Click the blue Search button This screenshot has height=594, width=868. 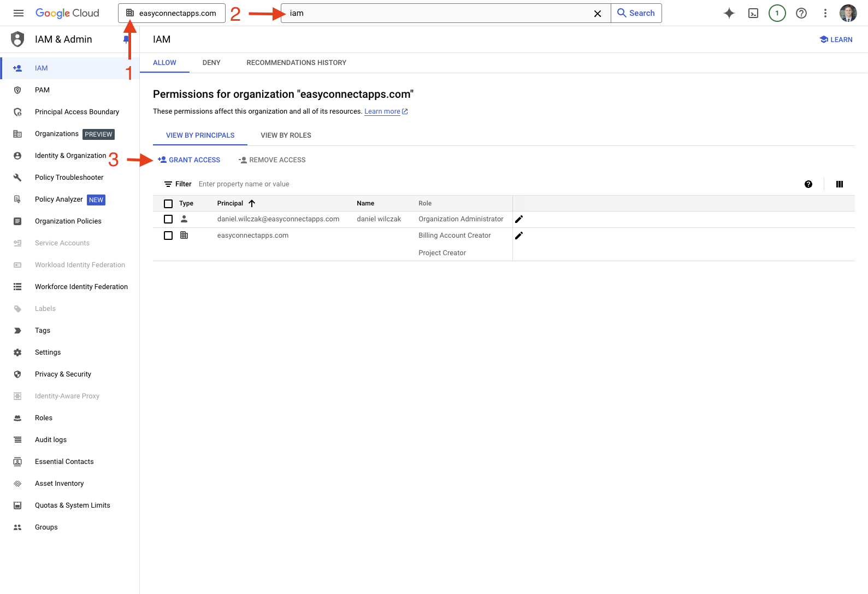coord(636,13)
